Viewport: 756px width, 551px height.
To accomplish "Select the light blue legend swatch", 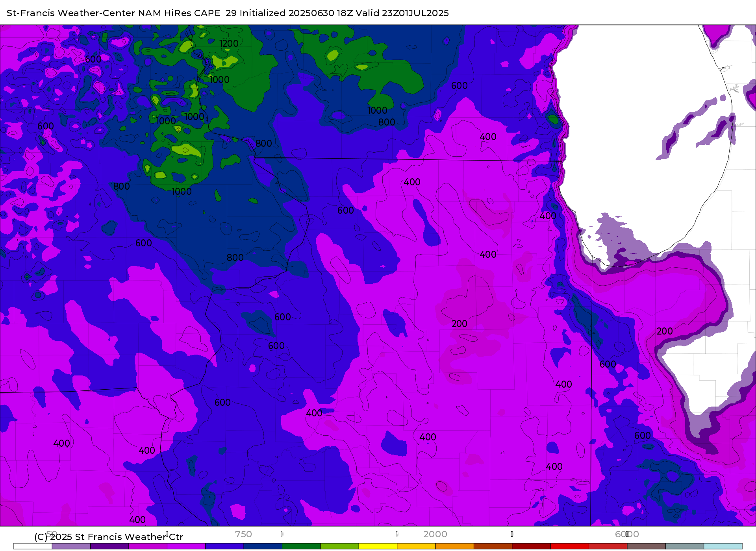I will [x=723, y=546].
